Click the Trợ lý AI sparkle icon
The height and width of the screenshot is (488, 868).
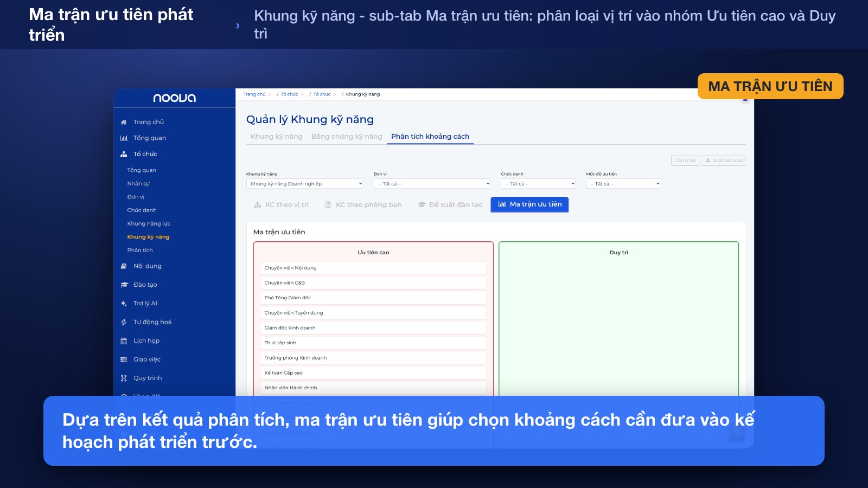click(124, 304)
